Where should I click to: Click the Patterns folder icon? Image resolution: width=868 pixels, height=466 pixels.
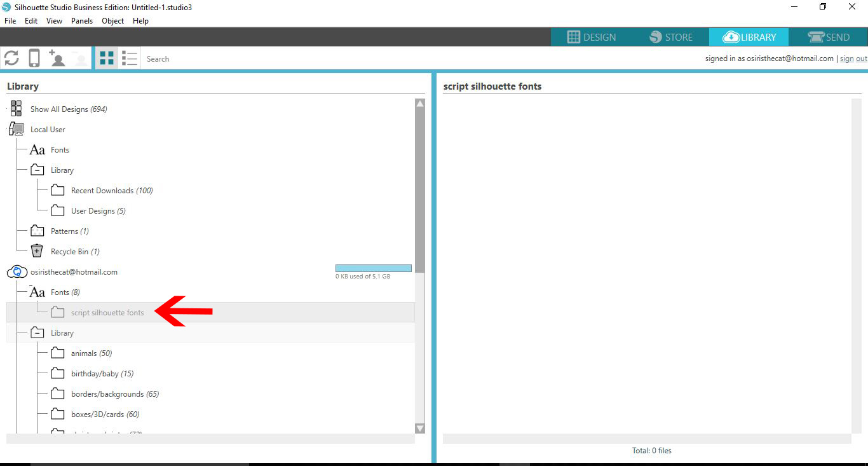(37, 231)
